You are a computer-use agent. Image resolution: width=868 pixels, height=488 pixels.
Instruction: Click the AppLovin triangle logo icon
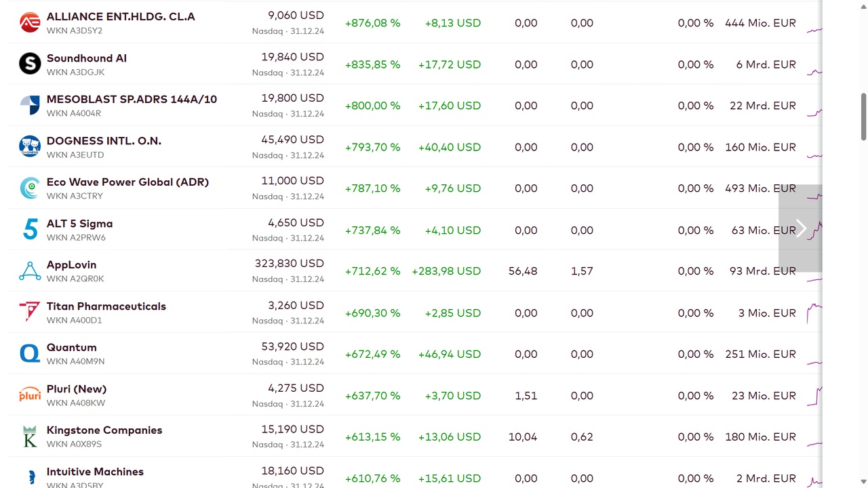(30, 271)
